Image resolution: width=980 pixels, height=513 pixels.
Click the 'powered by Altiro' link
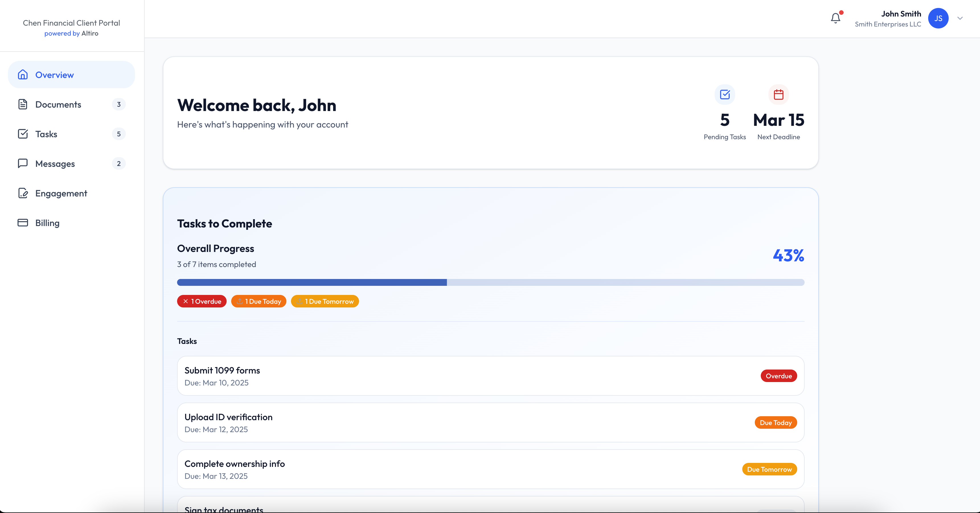(x=71, y=34)
